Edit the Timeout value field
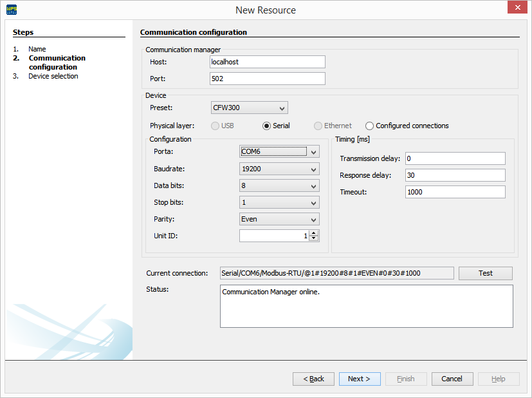 (455, 191)
